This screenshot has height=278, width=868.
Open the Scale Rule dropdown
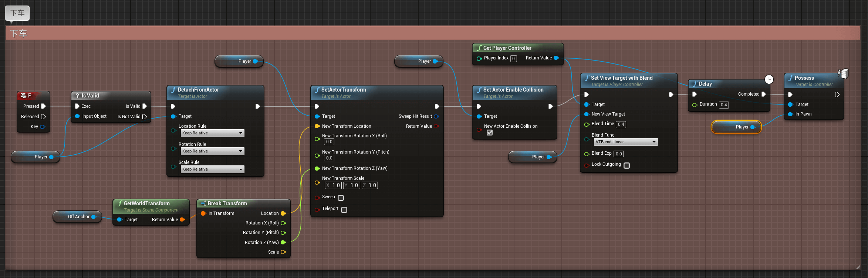click(x=213, y=169)
